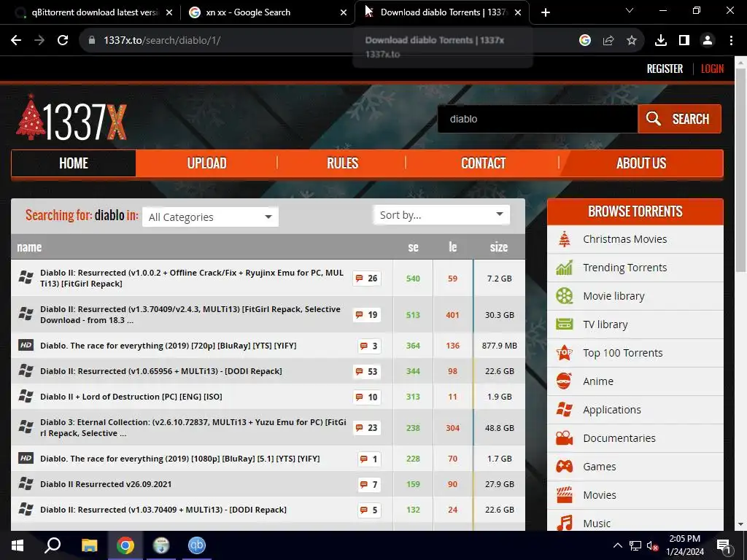This screenshot has height=560, width=747.
Task: Click the TV library icon
Action: [565, 324]
